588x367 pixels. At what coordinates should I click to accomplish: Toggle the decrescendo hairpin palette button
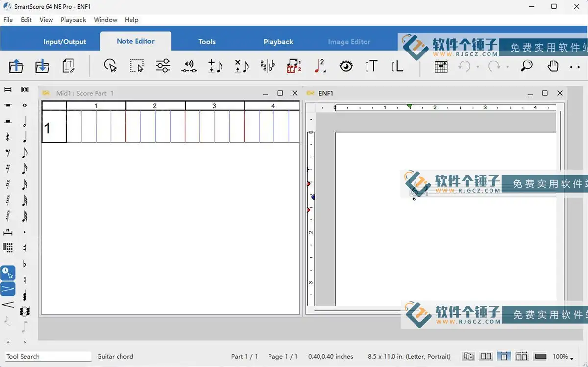(8, 289)
